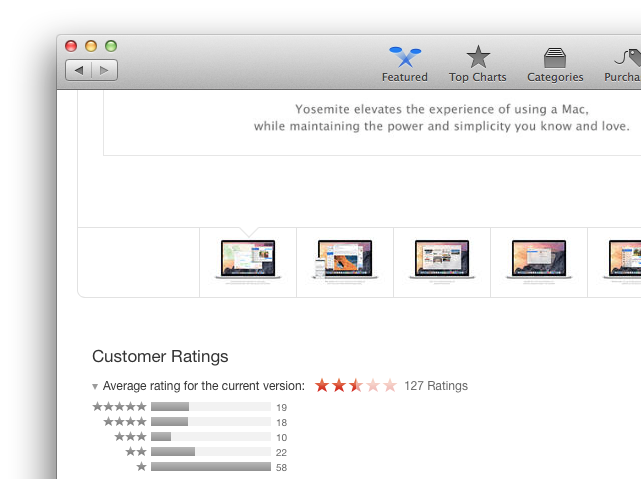Click the count '22' for two stars
Screen dimensions: 641x479
click(x=282, y=453)
